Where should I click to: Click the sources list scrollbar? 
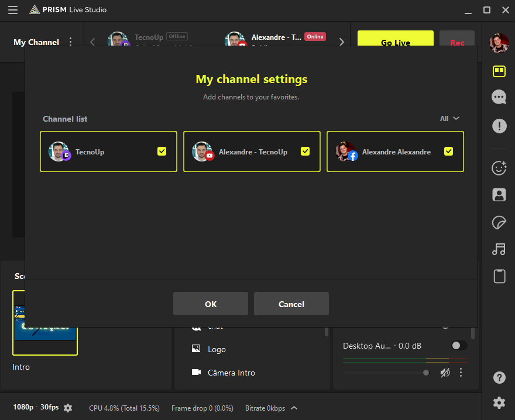tap(327, 332)
